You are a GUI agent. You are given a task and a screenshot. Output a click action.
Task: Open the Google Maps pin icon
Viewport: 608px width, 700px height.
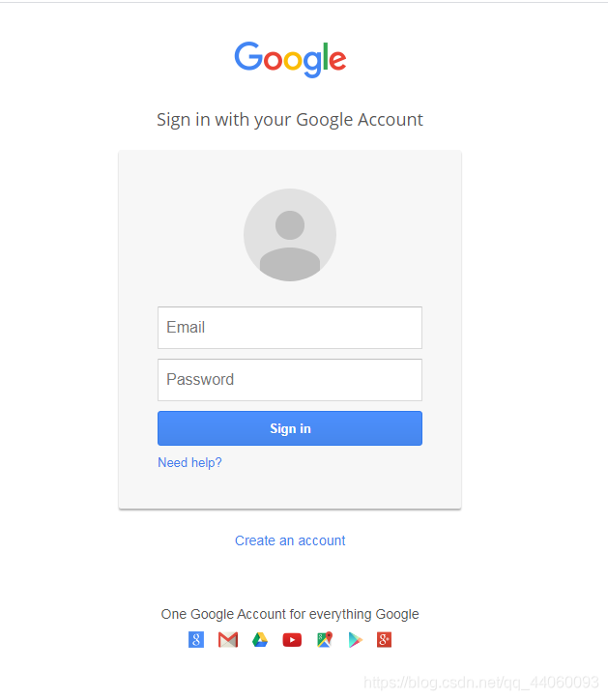click(x=325, y=640)
